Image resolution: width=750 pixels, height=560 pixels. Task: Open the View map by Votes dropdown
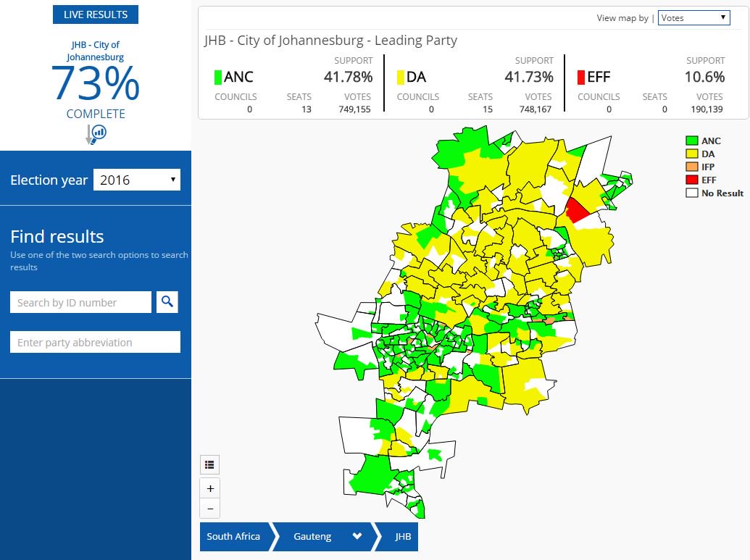(x=693, y=17)
